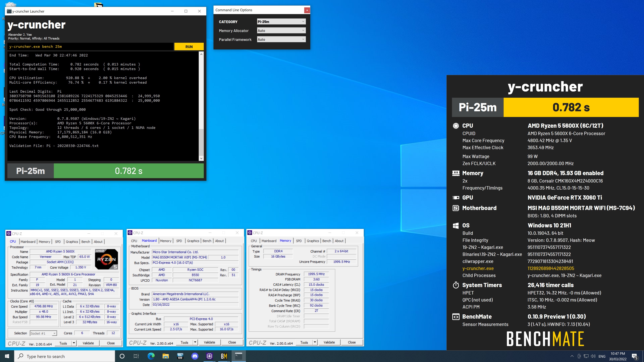The height and width of the screenshot is (362, 644).
Task: Open Cortana from the taskbar
Action: tap(122, 356)
